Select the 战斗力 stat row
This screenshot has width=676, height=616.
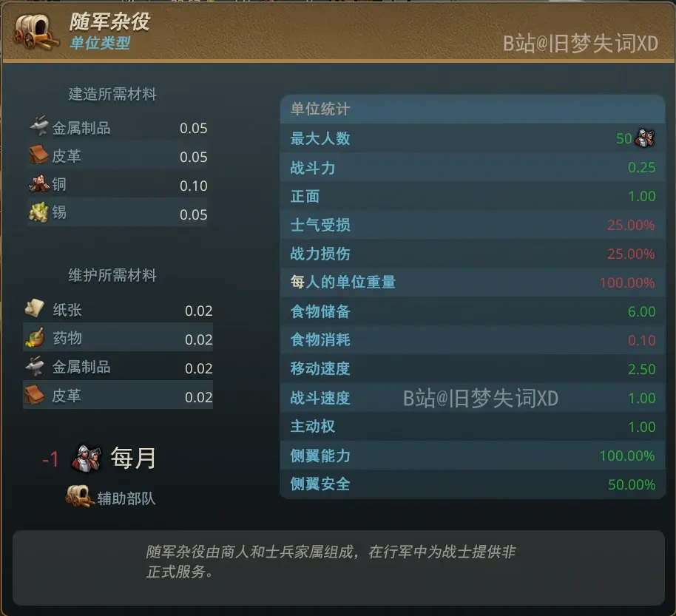pyautogui.click(x=473, y=167)
